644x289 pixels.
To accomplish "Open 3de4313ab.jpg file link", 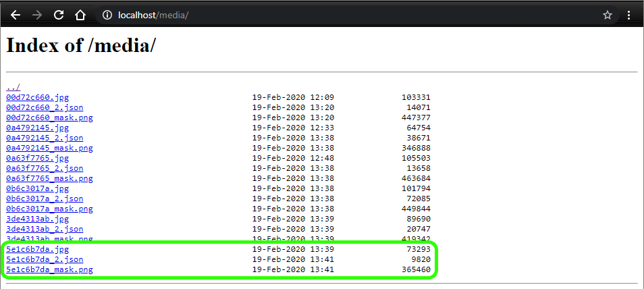I will pyautogui.click(x=37, y=219).
